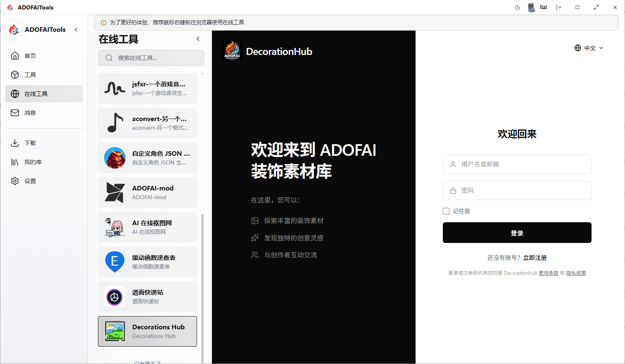The width and height of the screenshot is (625, 364).
Task: Click the ADOFAITools title bar app icon
Action: (10, 7)
